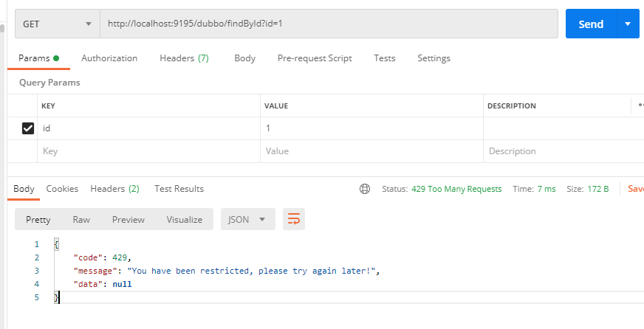Open the Pre-request Script tab
The width and height of the screenshot is (644, 329).
(315, 58)
